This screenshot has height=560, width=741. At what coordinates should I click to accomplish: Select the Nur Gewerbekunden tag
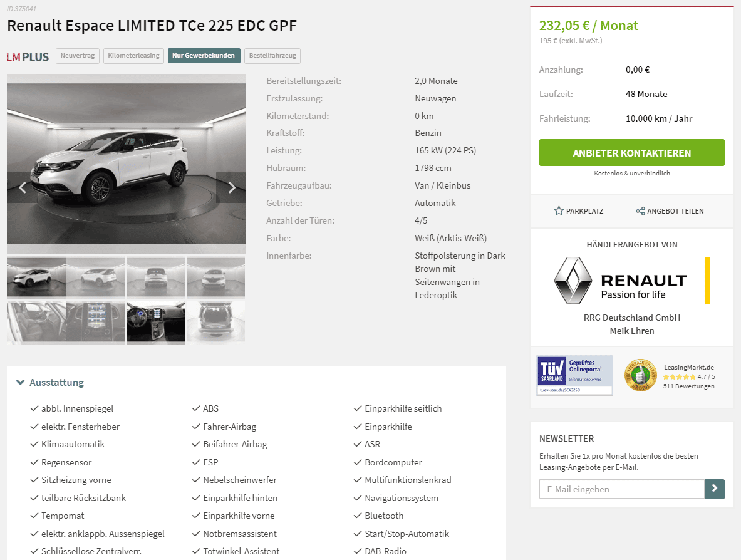click(204, 56)
